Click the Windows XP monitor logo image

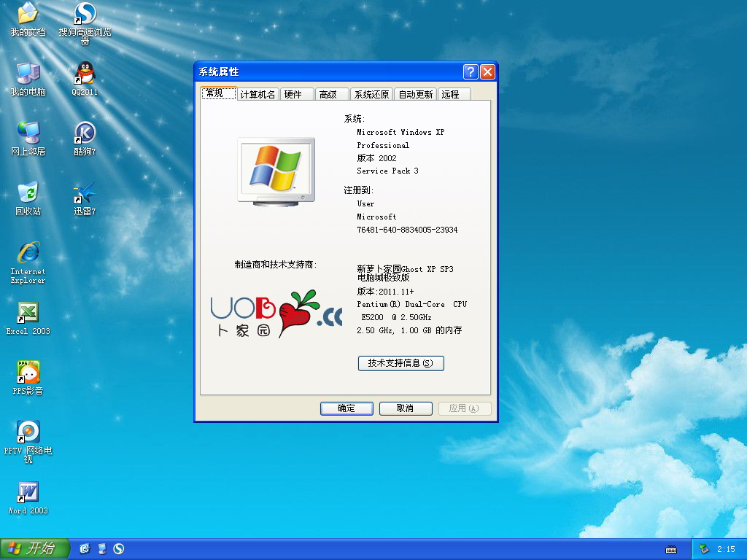pyautogui.click(x=276, y=172)
